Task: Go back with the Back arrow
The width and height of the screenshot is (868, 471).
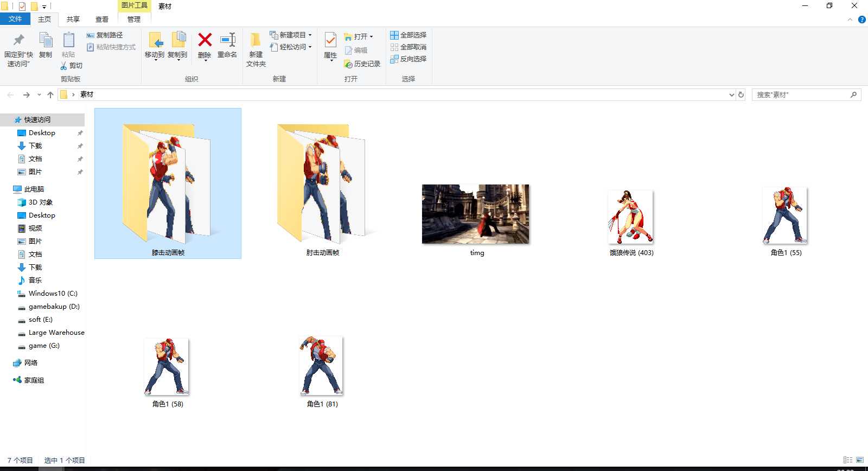Action: coord(10,95)
